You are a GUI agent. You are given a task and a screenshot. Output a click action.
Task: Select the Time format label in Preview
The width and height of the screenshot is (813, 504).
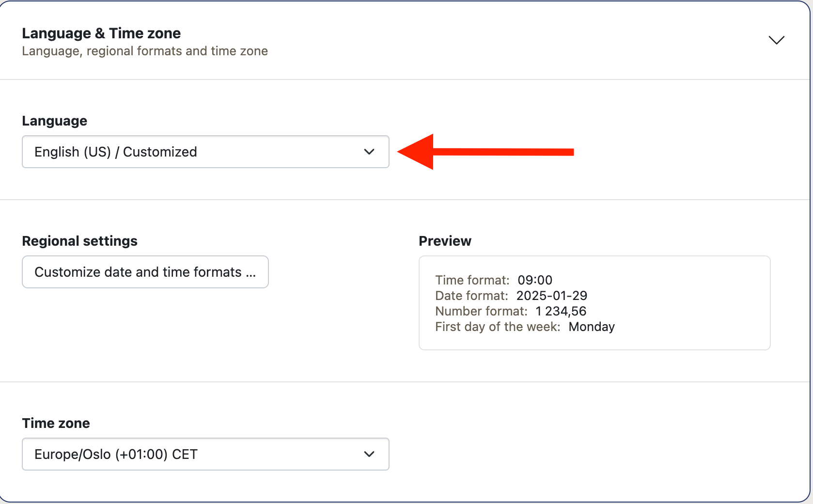pyautogui.click(x=472, y=280)
